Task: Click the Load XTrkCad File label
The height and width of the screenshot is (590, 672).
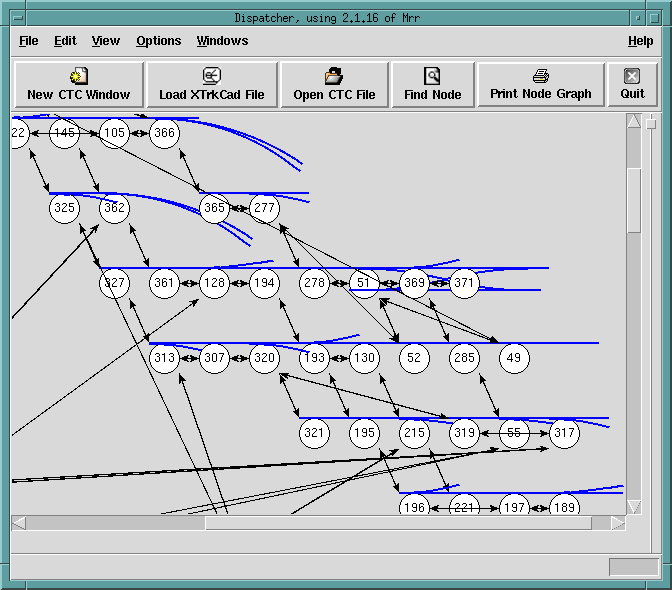Action: click(212, 94)
